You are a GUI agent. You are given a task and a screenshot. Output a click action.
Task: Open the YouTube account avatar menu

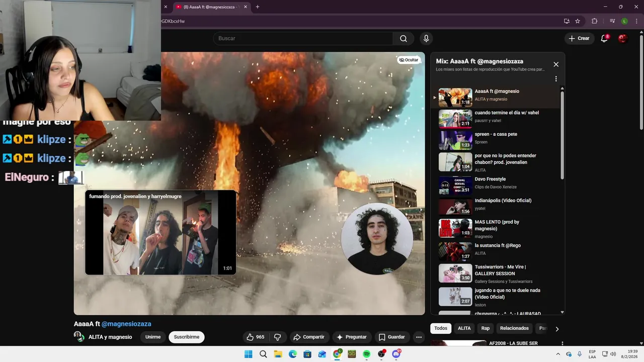(623, 39)
